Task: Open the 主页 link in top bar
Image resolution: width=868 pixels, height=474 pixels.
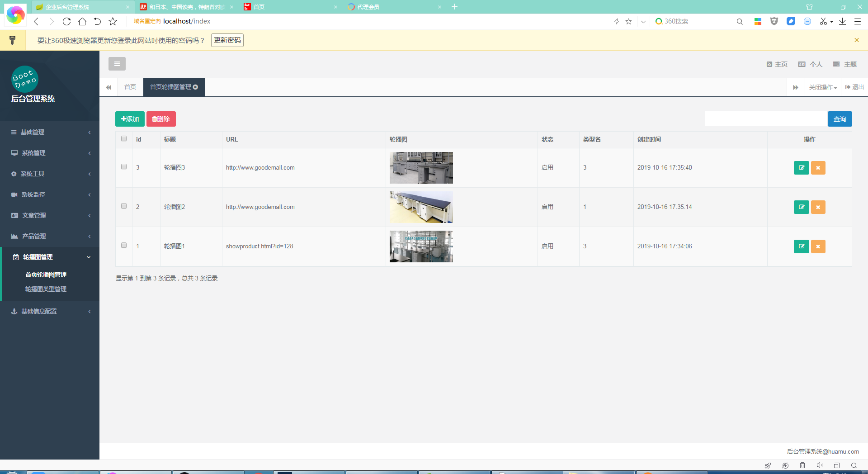Action: [x=777, y=64]
